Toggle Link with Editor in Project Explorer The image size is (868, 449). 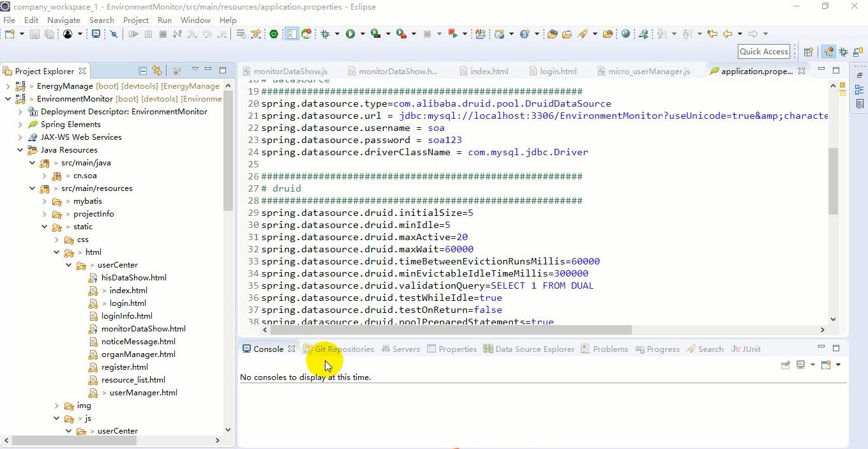point(157,70)
